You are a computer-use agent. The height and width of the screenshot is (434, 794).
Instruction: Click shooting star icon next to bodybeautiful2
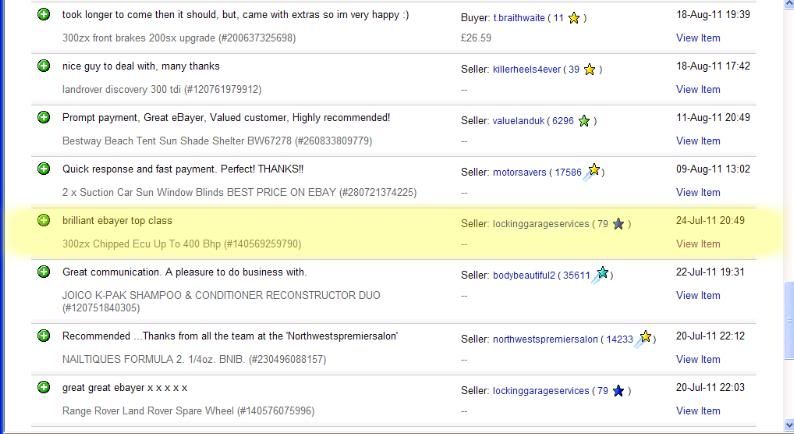[603, 273]
